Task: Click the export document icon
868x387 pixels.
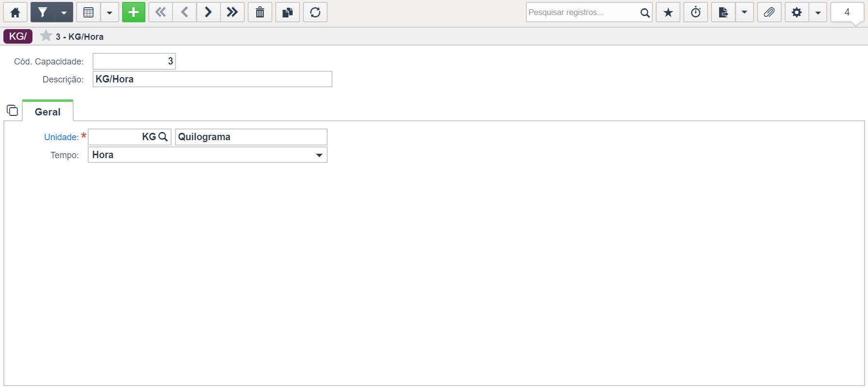Action: click(x=724, y=13)
